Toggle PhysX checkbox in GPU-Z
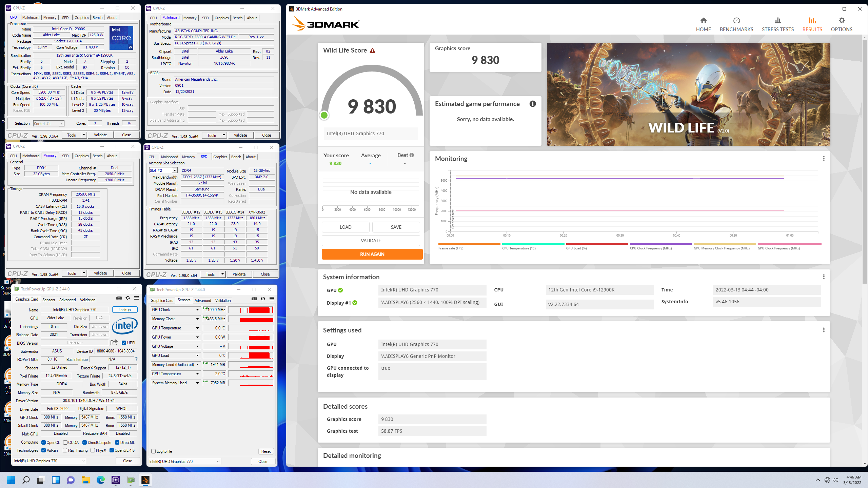This screenshot has height=488, width=868. pos(93,450)
